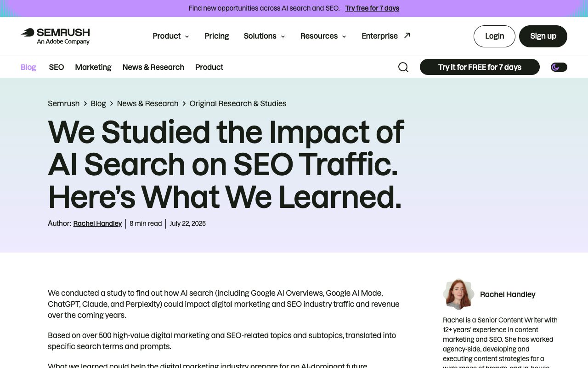Click Rachel Handley's avatar photo

pos(458,294)
